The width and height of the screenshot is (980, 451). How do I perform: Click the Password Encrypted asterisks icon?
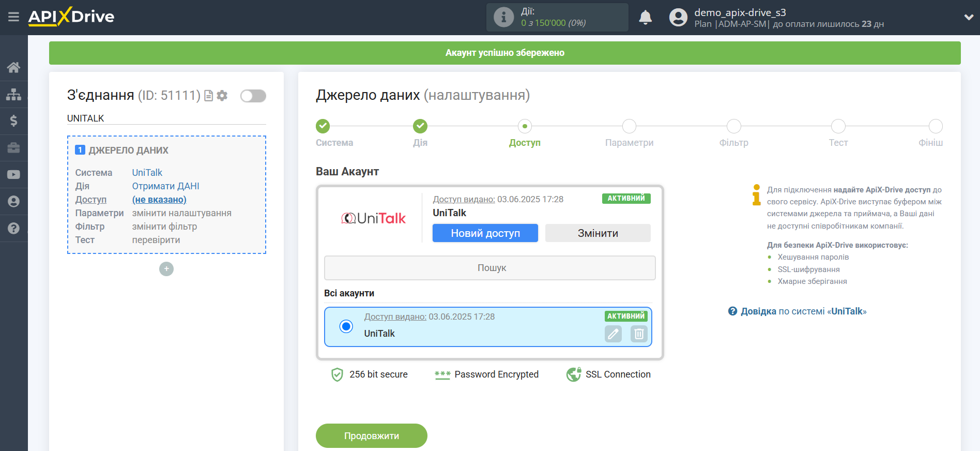click(442, 375)
